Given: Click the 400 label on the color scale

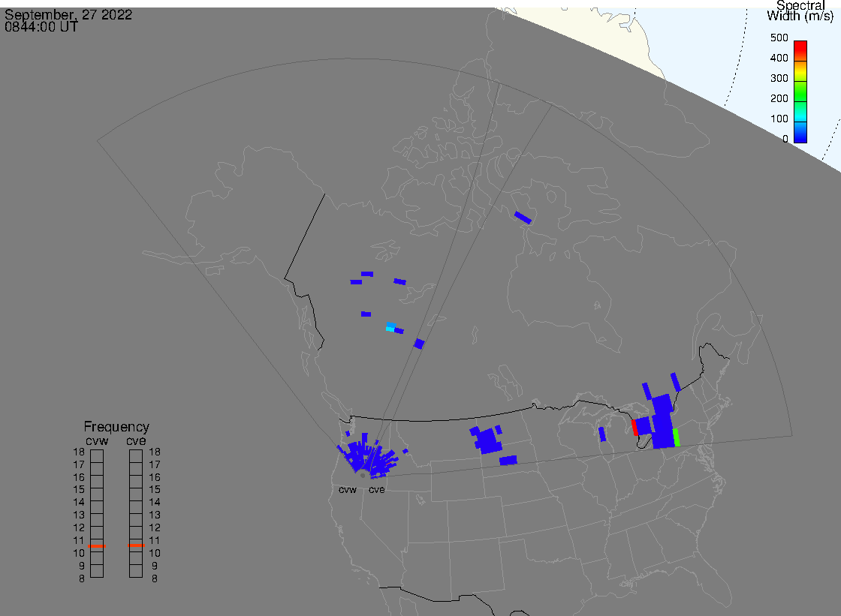Looking at the screenshot, I should click(x=779, y=58).
